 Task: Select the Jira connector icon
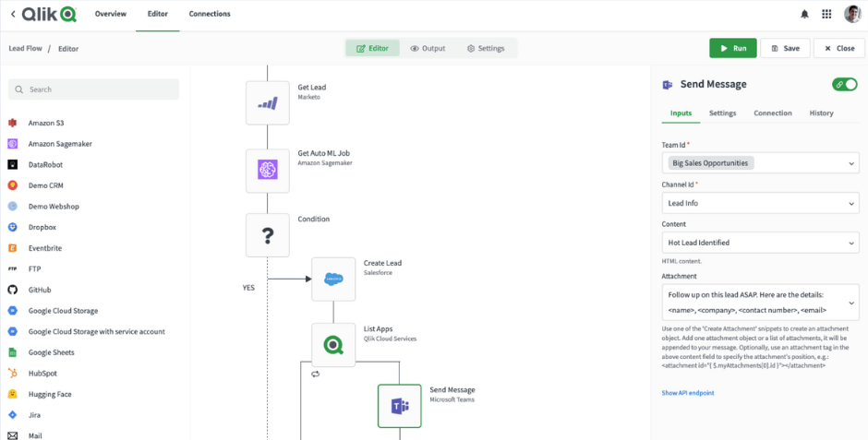tap(13, 415)
